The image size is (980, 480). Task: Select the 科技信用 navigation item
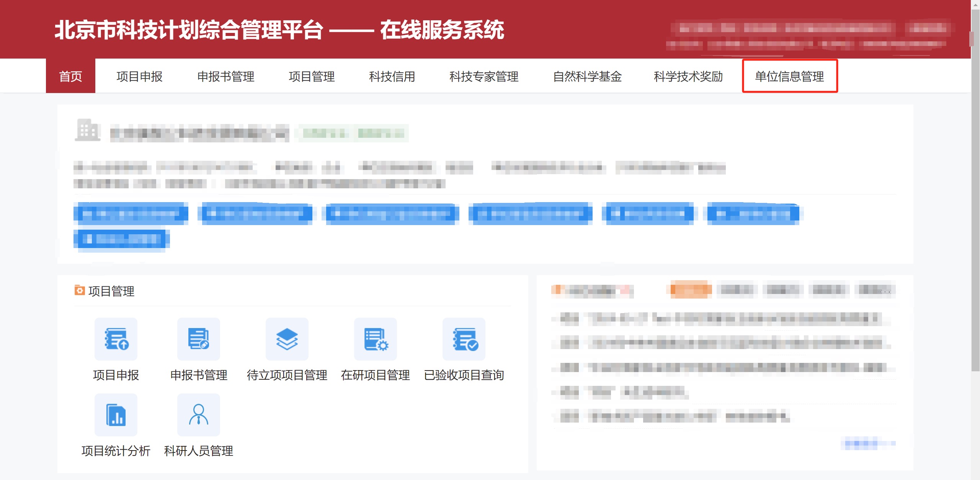coord(392,76)
